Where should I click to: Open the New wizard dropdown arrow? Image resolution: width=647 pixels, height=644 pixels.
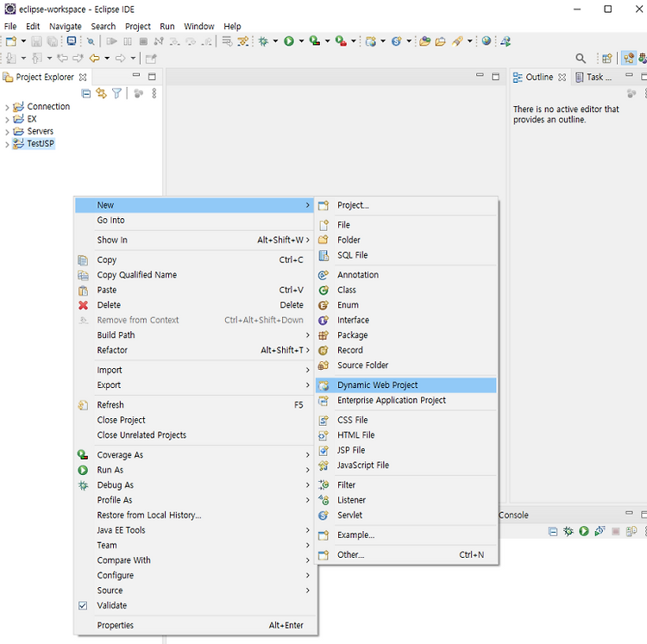click(x=23, y=41)
